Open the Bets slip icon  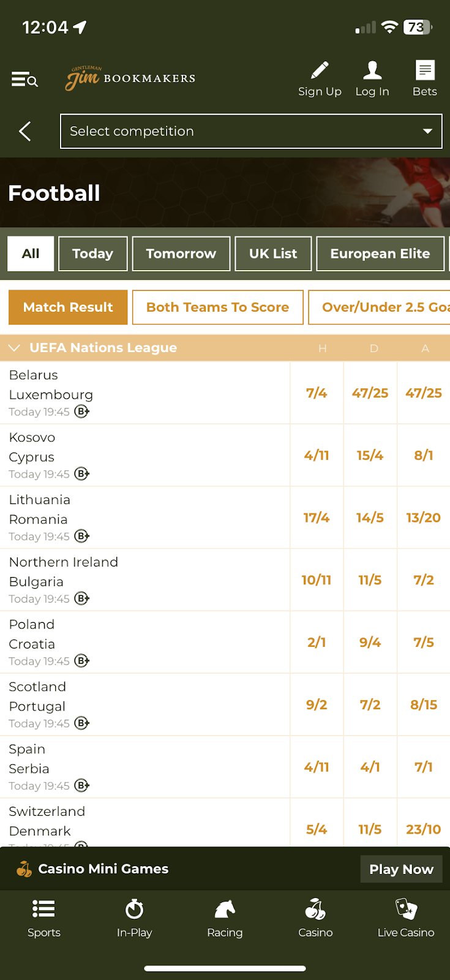(424, 71)
